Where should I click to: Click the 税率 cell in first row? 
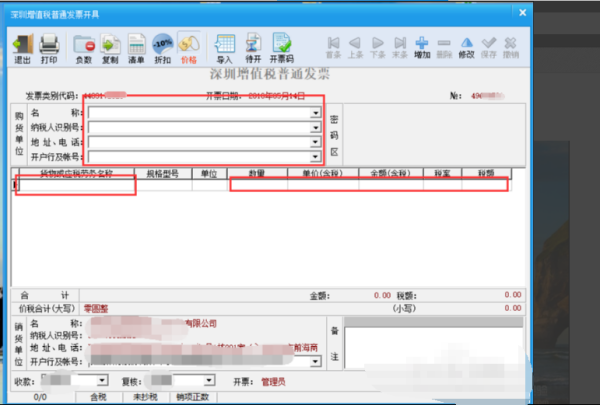(442, 185)
